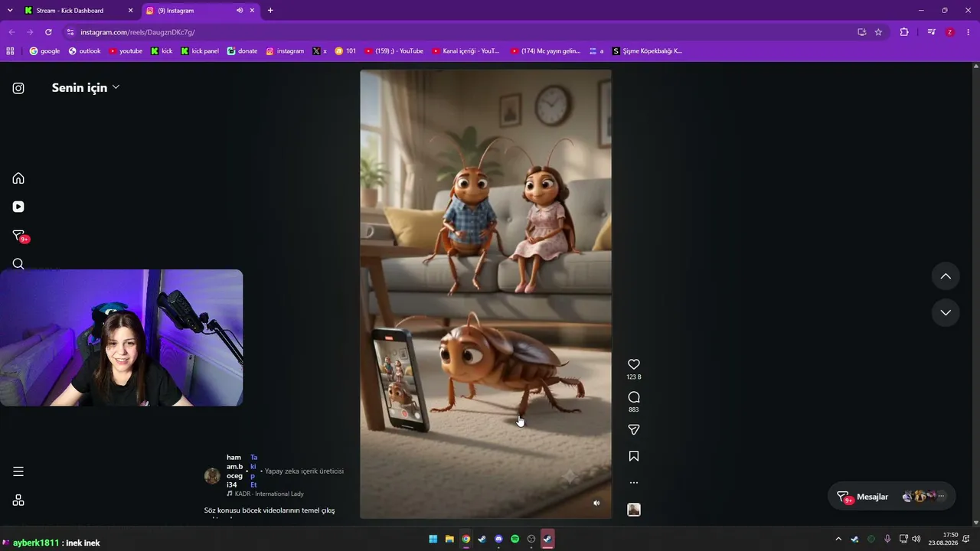
Task: Open Instagram search from the sidebar
Action: click(18, 264)
